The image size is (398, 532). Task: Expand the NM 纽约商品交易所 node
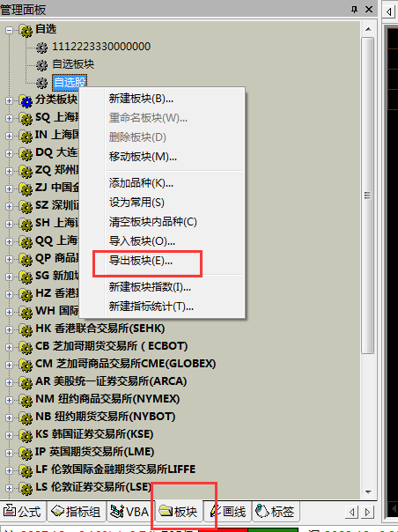point(9,400)
